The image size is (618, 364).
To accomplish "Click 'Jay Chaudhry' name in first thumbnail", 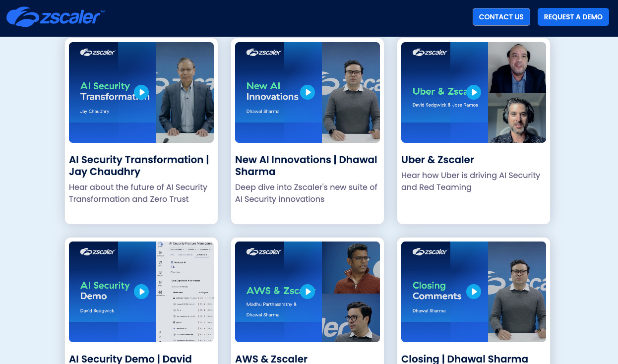I will (x=95, y=112).
